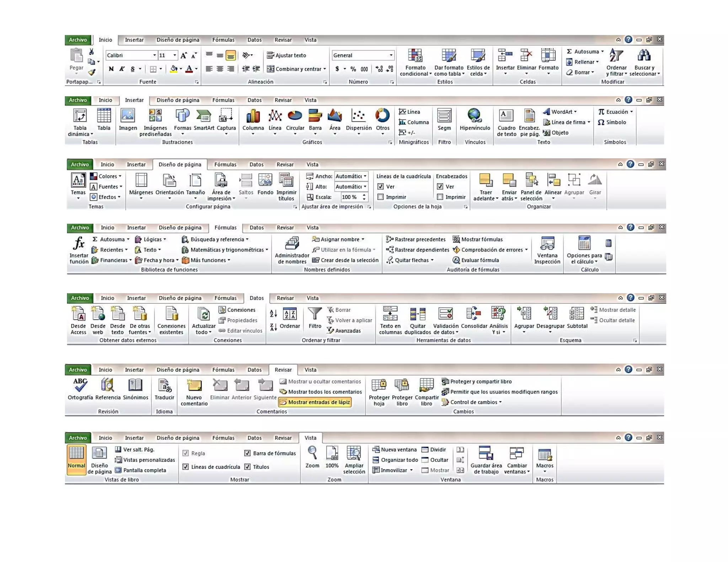
Task: Select Diseño de página tab in top ribbon
Action: pos(178,40)
